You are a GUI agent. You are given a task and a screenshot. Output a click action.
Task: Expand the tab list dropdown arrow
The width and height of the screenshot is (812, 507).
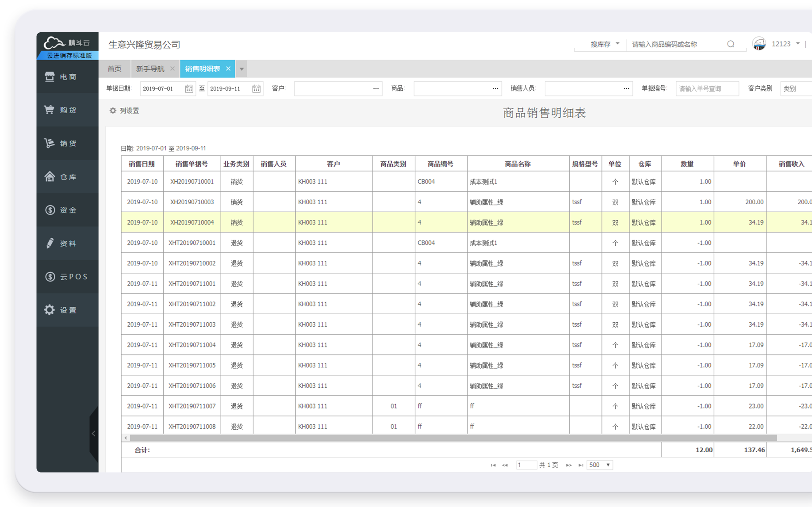click(x=241, y=69)
